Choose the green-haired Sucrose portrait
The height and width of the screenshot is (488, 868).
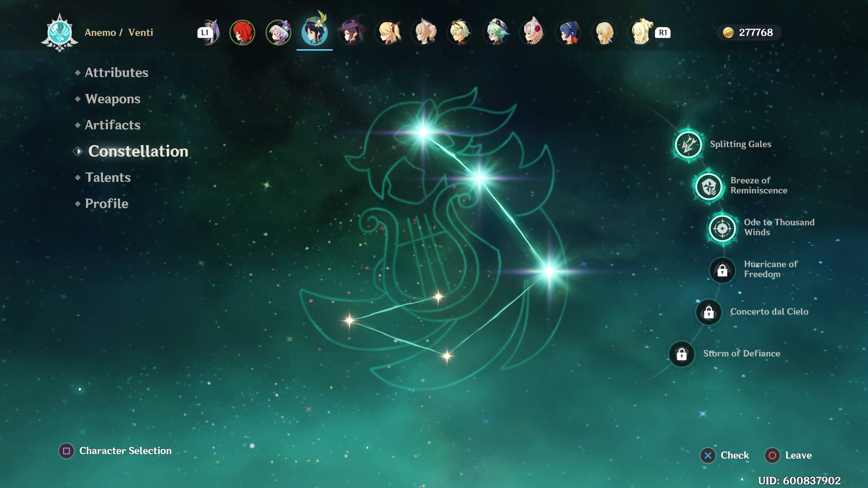[x=496, y=33]
